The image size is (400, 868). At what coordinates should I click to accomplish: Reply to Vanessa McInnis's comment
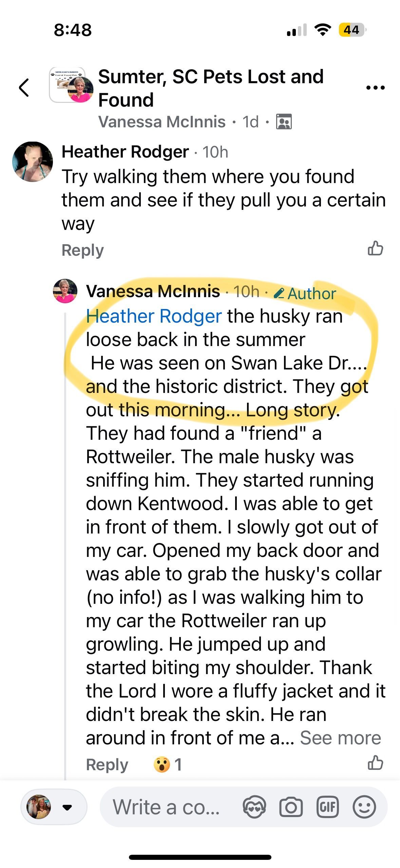(x=107, y=764)
